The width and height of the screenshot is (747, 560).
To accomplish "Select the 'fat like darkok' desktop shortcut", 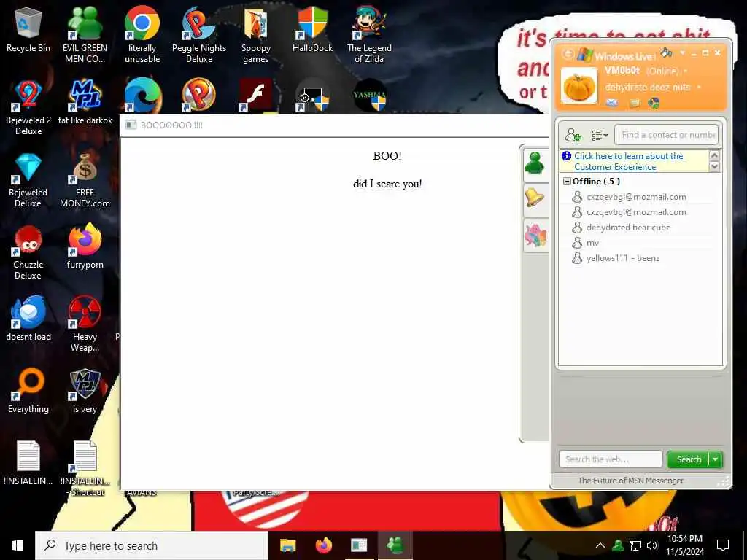I will coord(85,102).
